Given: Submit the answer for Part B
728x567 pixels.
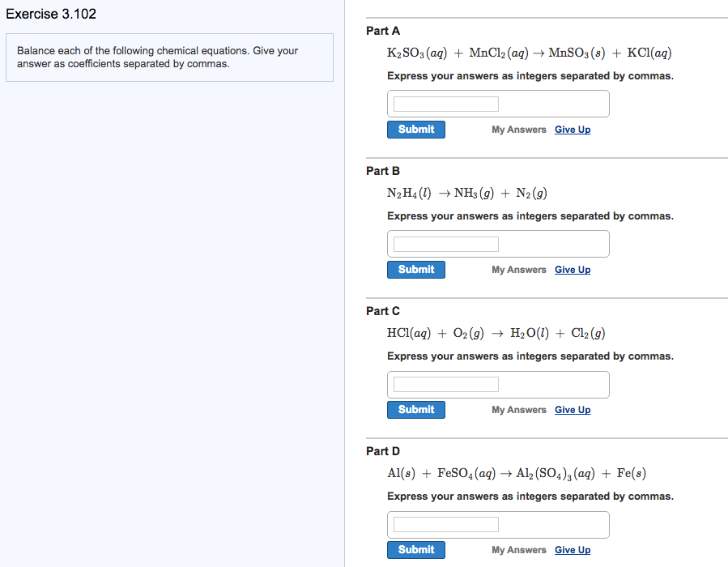Looking at the screenshot, I should pos(415,269).
